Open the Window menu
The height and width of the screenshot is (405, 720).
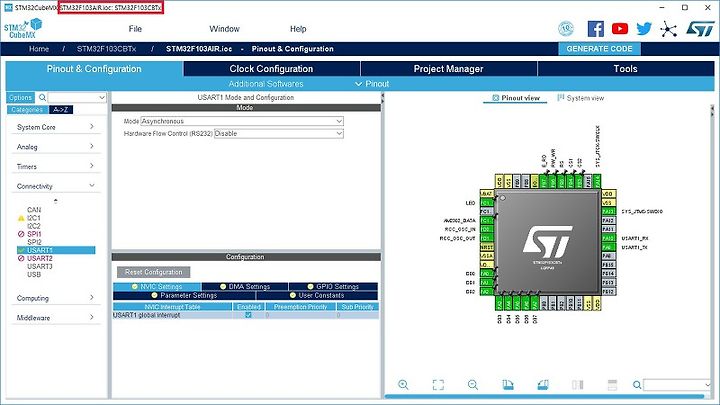(x=224, y=29)
